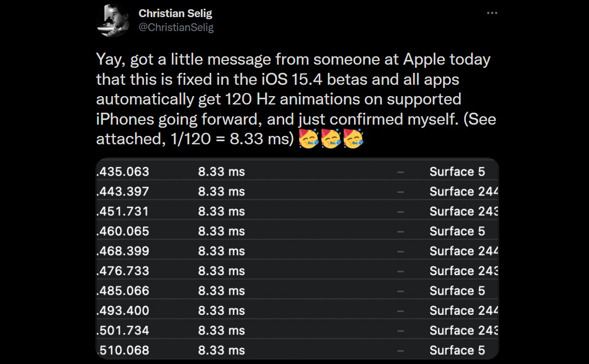The height and width of the screenshot is (364, 589).
Task: Click Christian Selig's profile avatar
Action: coord(113,20)
